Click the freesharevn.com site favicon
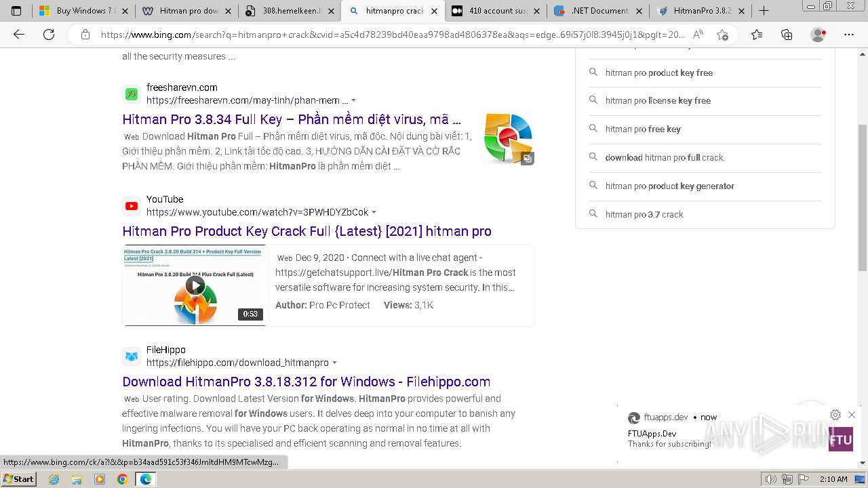Viewport: 868px width, 488px height. [x=132, y=94]
